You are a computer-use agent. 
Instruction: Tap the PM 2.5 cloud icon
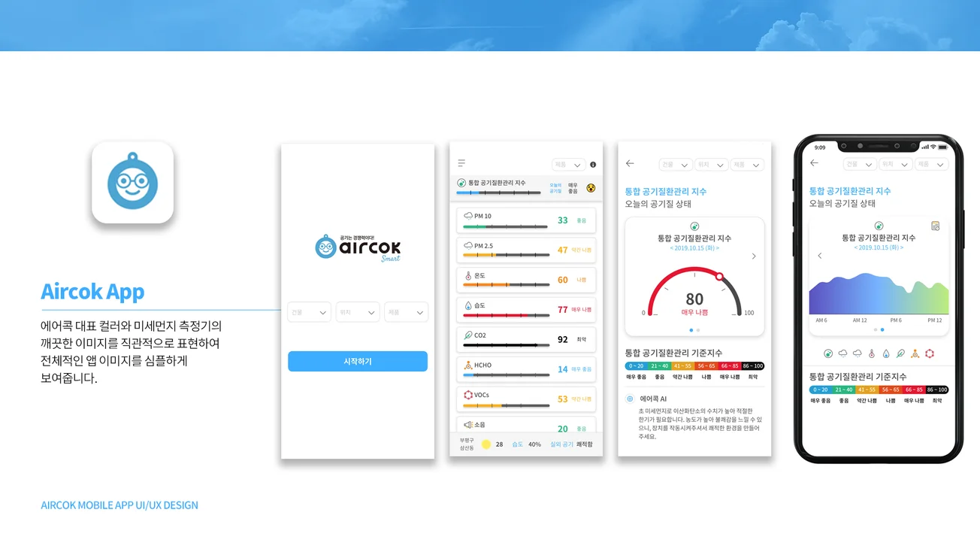(468, 246)
